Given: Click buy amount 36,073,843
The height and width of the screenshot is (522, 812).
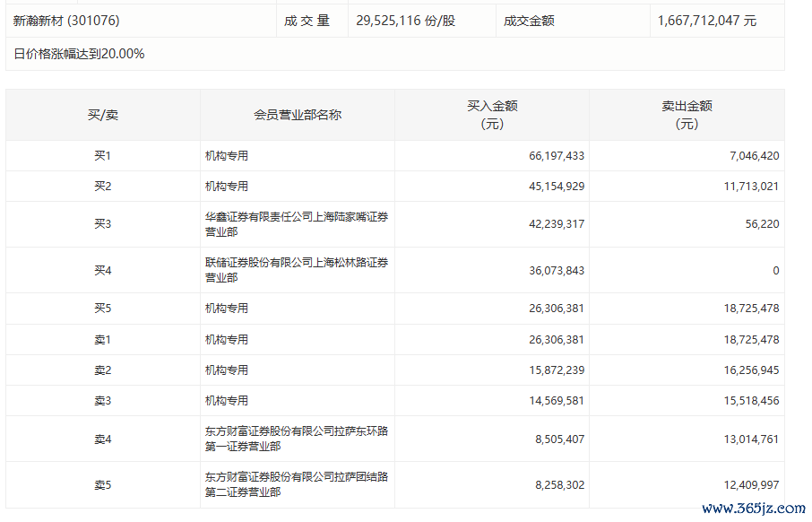Looking at the screenshot, I should point(557,270).
